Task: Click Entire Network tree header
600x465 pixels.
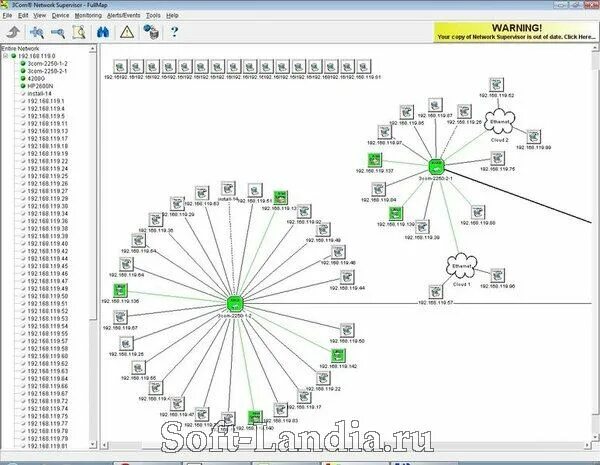Action: click(20, 49)
